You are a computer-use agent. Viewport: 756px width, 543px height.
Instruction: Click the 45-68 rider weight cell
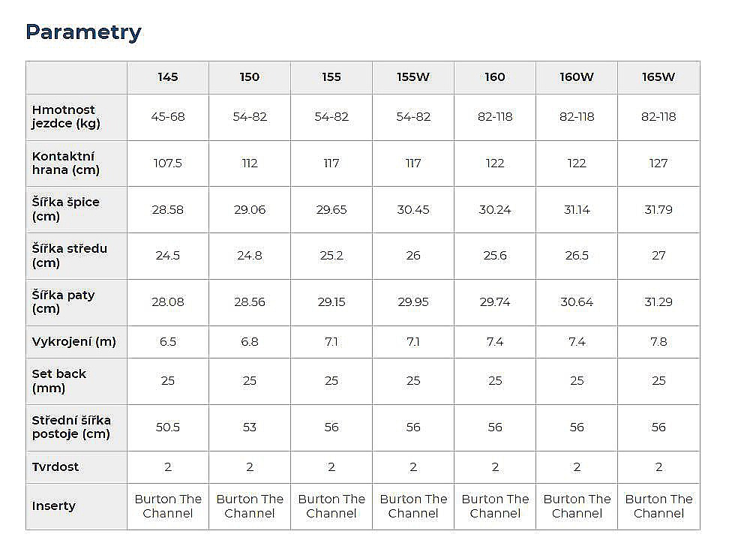[168, 117]
